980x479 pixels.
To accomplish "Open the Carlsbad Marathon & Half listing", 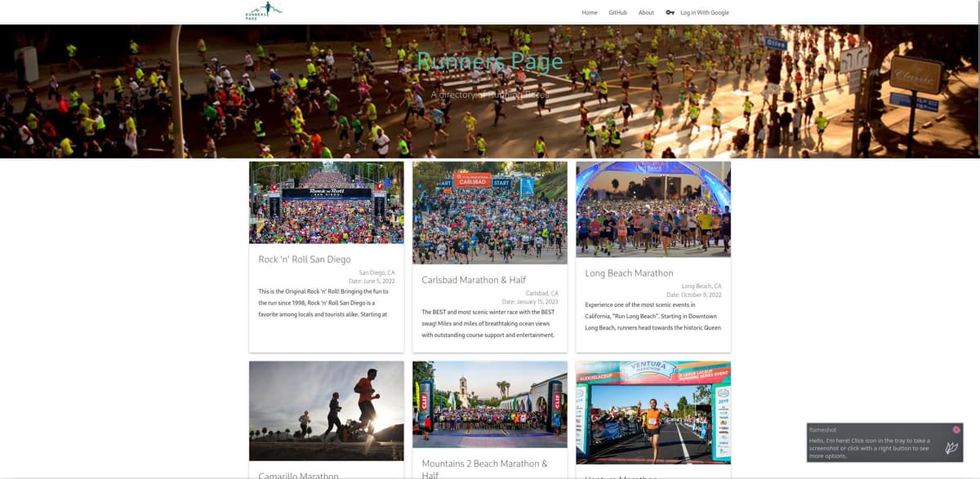I will [473, 279].
